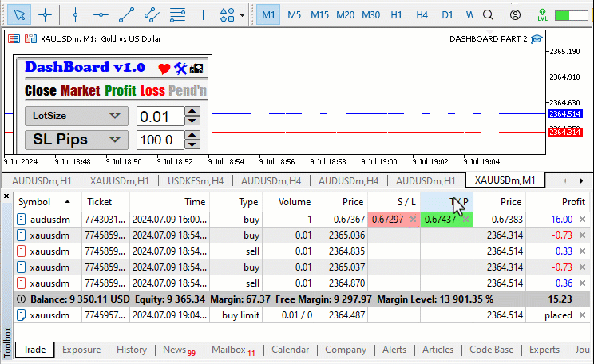Open the user account profile icon
The height and width of the screenshot is (364, 594).
click(x=515, y=15)
